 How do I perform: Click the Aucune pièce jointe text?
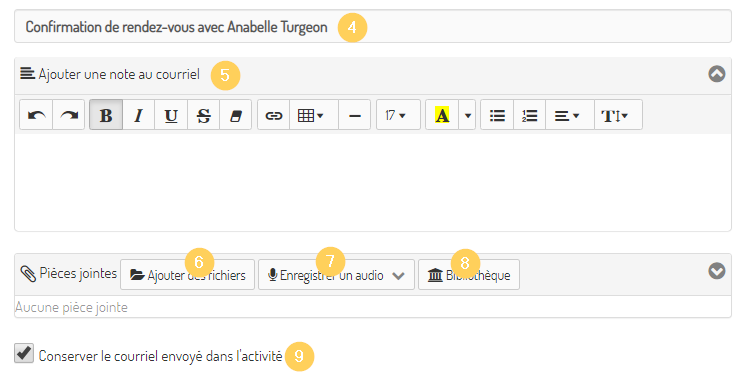pyautogui.click(x=71, y=307)
